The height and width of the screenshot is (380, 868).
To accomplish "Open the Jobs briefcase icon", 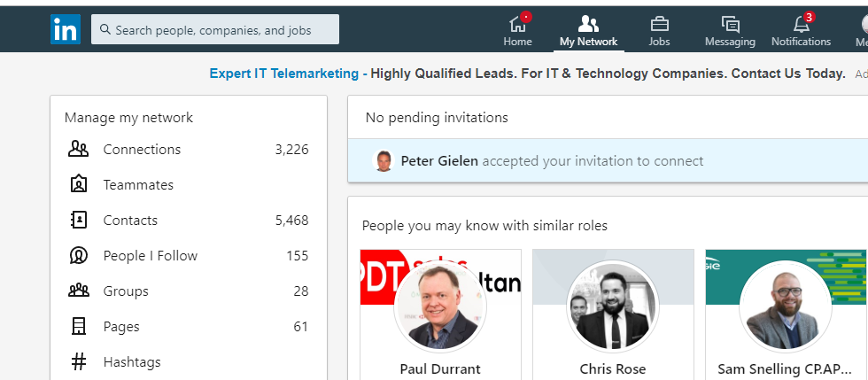I will (x=659, y=24).
